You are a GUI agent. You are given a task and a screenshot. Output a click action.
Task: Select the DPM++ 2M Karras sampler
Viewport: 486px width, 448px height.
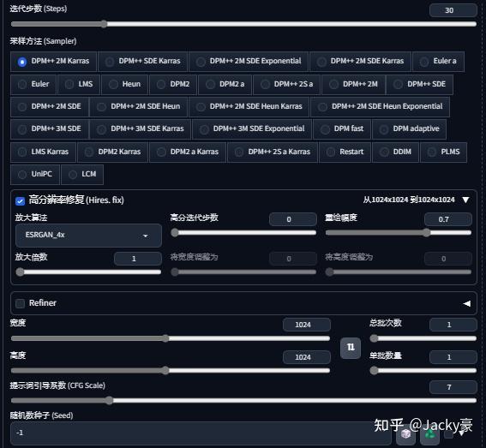[53, 62]
